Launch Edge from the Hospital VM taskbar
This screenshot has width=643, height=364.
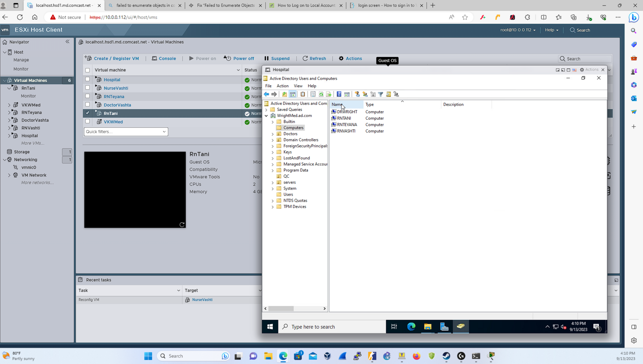pos(411,327)
